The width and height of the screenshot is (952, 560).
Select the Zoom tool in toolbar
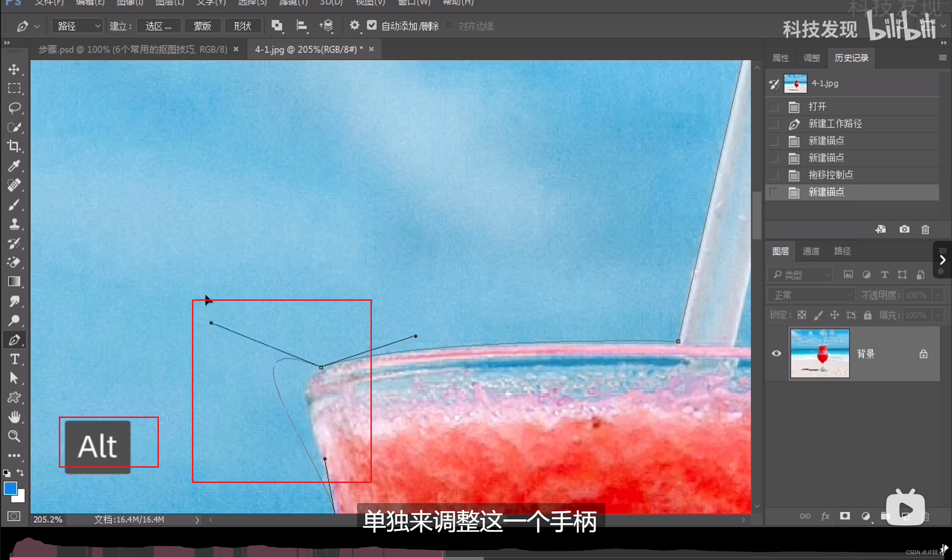14,436
